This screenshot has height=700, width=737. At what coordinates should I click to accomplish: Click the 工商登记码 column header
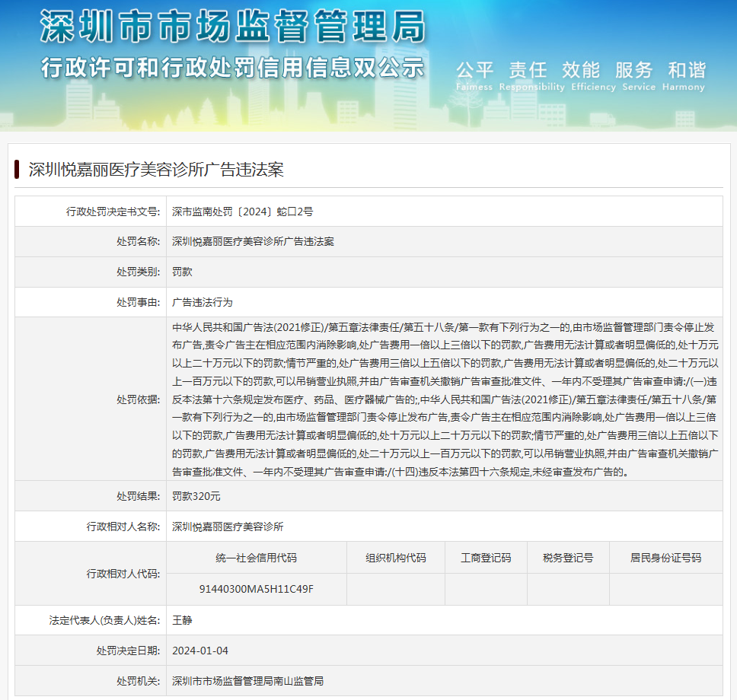pos(486,558)
